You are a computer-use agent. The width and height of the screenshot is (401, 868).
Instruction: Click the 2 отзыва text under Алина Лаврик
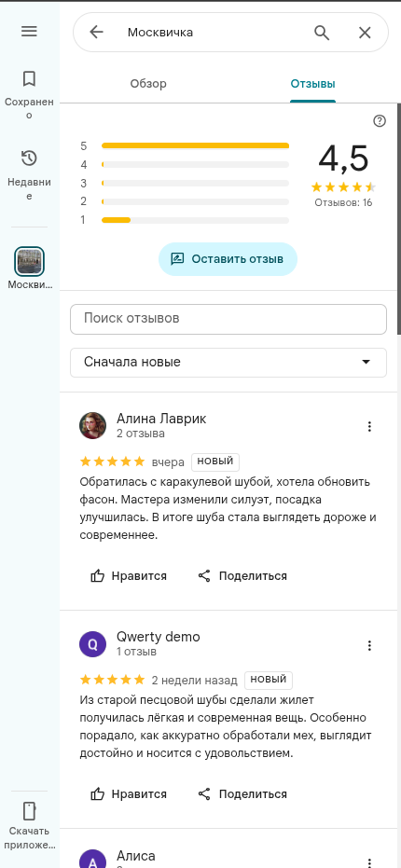(141, 434)
